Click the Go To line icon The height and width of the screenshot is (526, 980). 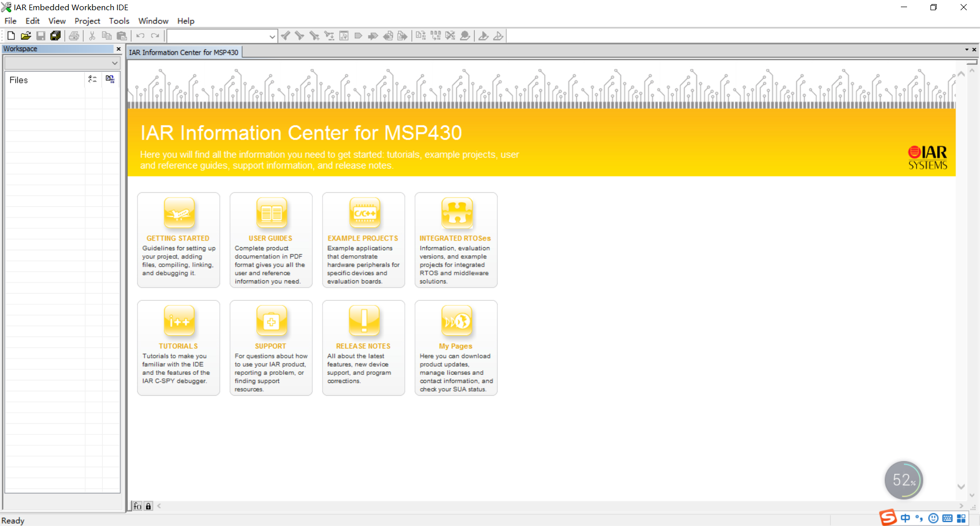pyautogui.click(x=344, y=36)
